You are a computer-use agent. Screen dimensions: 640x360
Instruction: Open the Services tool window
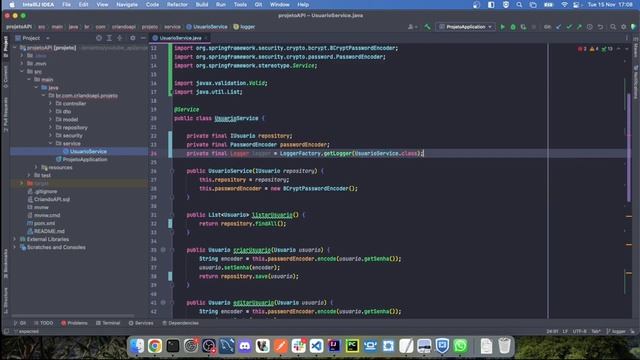coord(141,323)
